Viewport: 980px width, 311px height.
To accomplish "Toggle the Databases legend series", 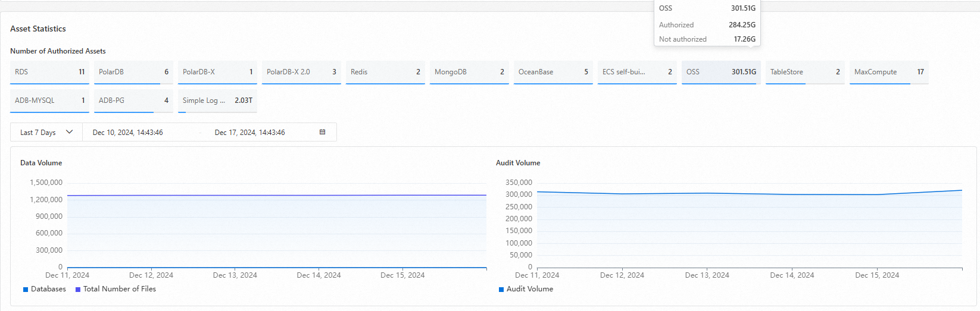I will click(44, 289).
